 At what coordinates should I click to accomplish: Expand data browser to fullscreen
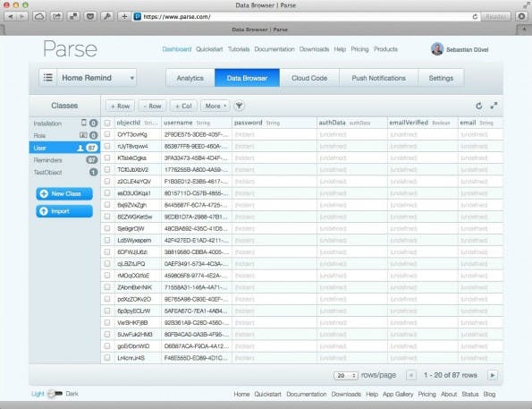494,106
